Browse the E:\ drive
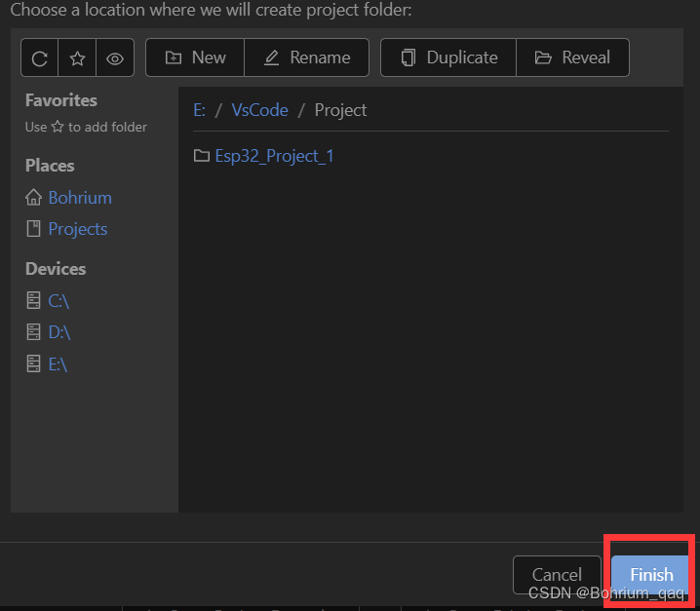700x611 pixels. 58,364
